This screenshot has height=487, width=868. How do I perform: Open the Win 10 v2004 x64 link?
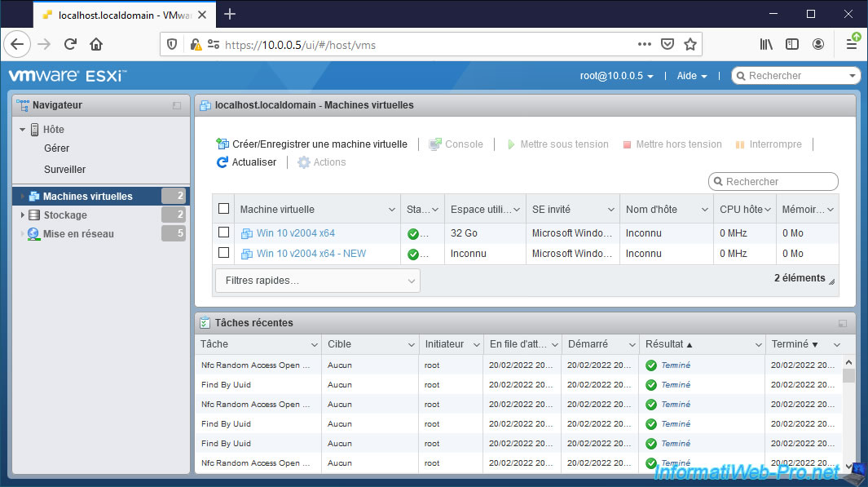(296, 233)
